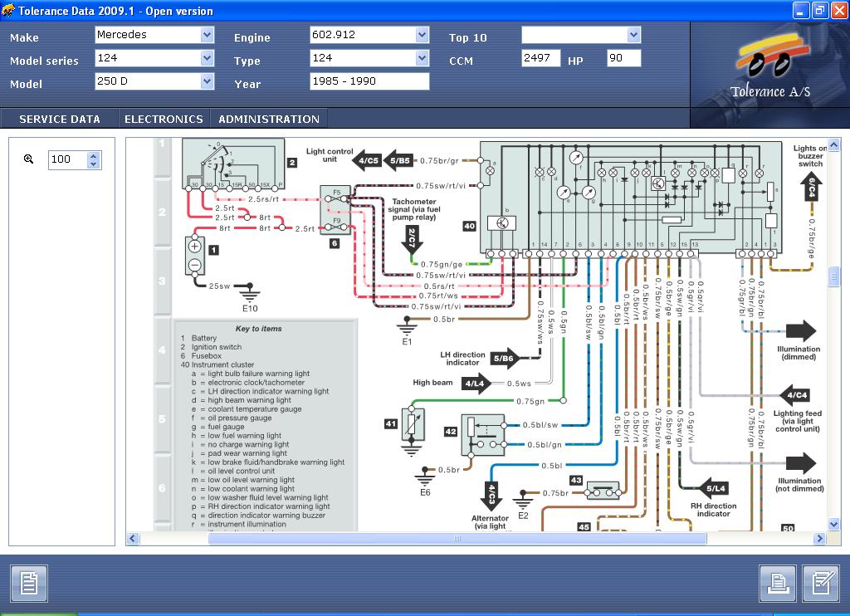Click 'Lighting feed (via light control unit)' label
The height and width of the screenshot is (616, 850).
coord(798,421)
